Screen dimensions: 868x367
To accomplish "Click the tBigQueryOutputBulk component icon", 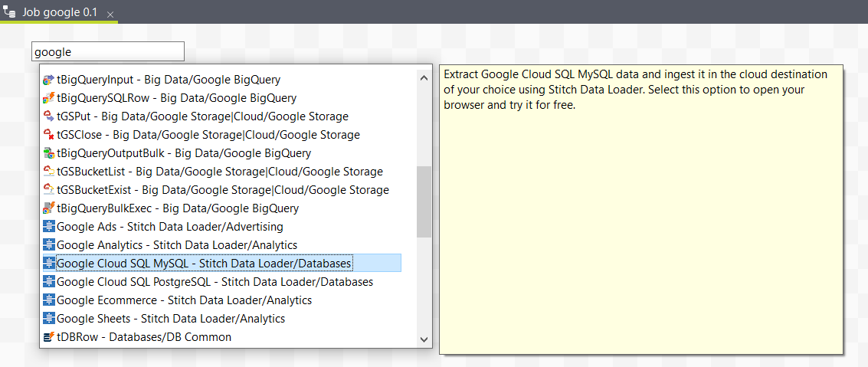I will [x=49, y=153].
